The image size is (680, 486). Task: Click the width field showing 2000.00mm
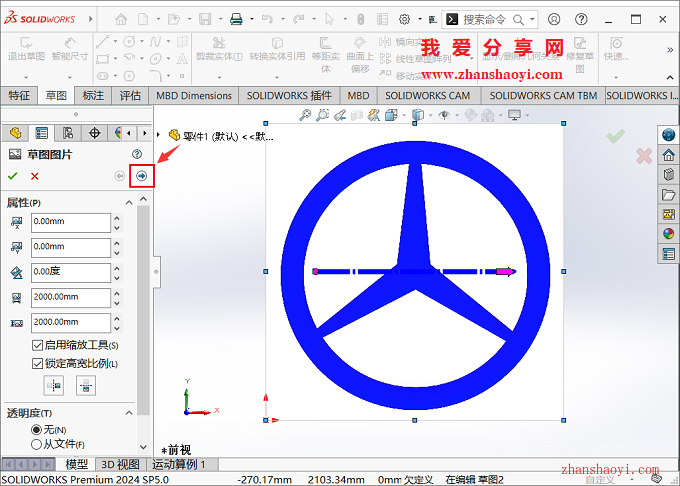pyautogui.click(x=70, y=297)
